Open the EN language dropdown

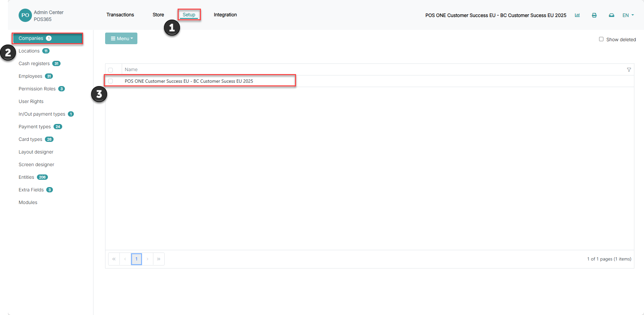coord(628,15)
